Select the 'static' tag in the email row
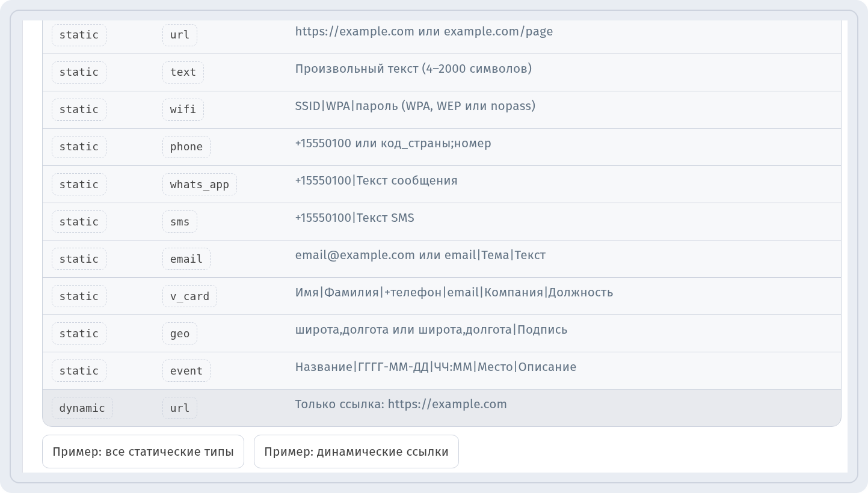This screenshot has height=493, width=868. tap(79, 259)
